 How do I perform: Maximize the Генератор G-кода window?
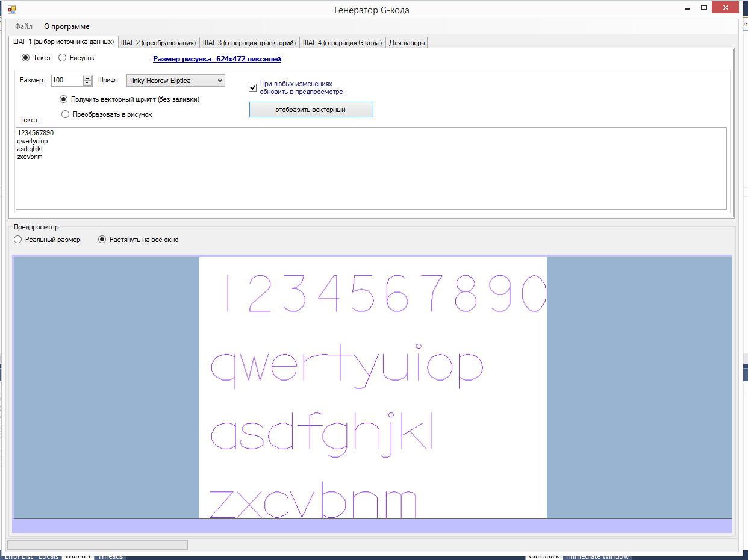click(x=703, y=8)
